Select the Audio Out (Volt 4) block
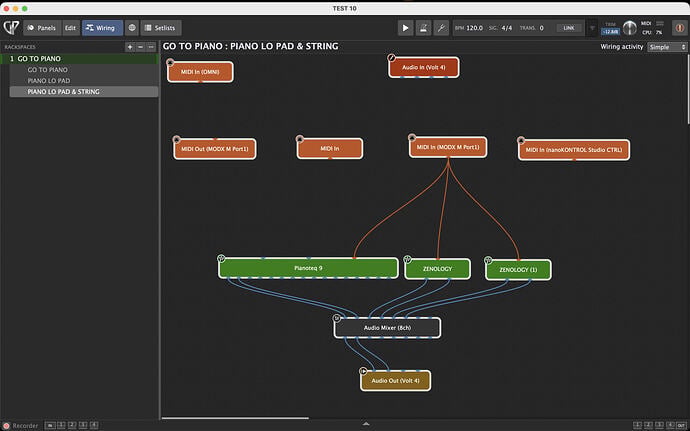 [395, 381]
